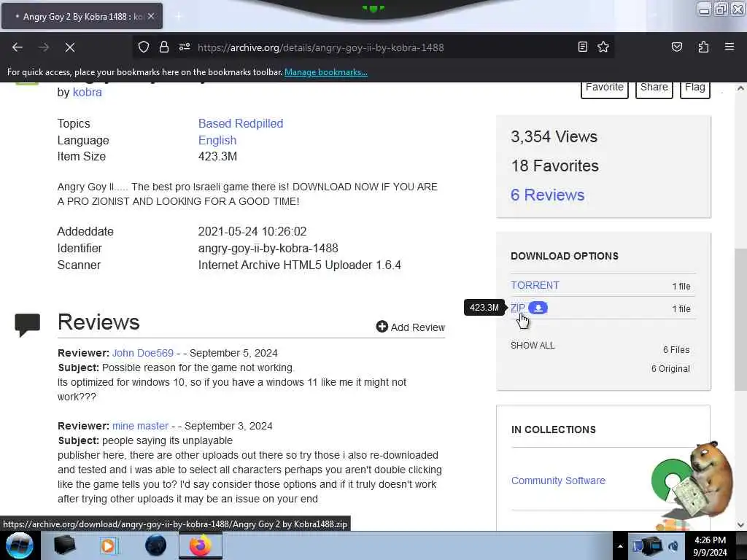Click the page scrollbar down arrow
The image size is (747, 560).
coord(740,524)
